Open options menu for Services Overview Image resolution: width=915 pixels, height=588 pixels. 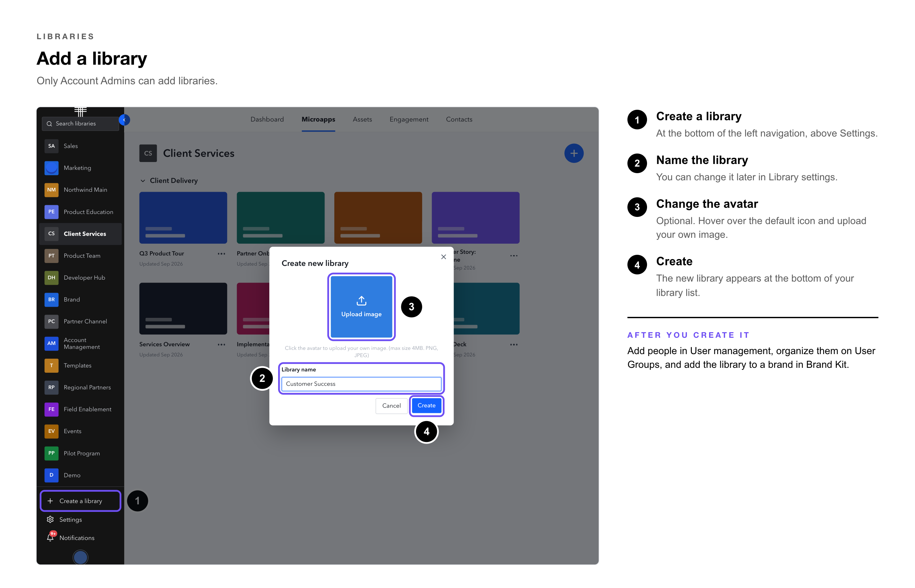222,344
